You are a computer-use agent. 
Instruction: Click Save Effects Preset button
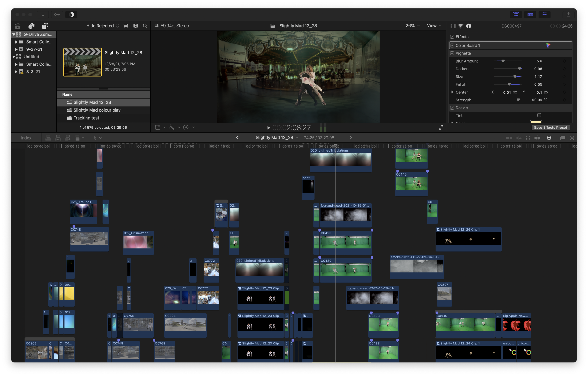(550, 128)
